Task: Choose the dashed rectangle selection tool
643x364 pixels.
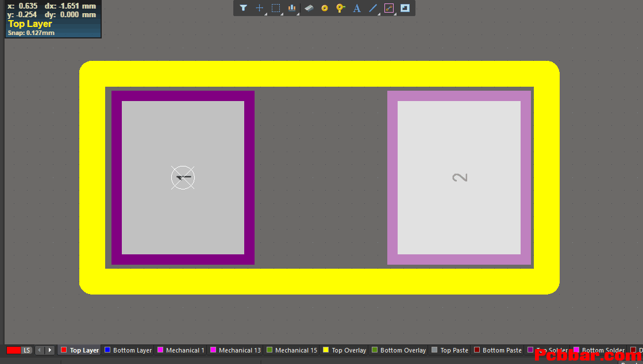Action: click(x=276, y=8)
